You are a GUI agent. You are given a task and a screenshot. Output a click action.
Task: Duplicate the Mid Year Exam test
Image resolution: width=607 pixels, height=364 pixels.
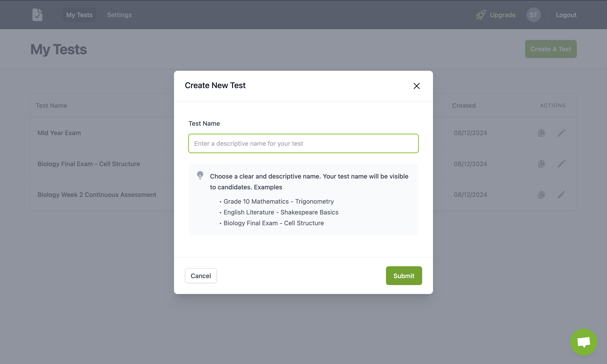pyautogui.click(x=541, y=133)
